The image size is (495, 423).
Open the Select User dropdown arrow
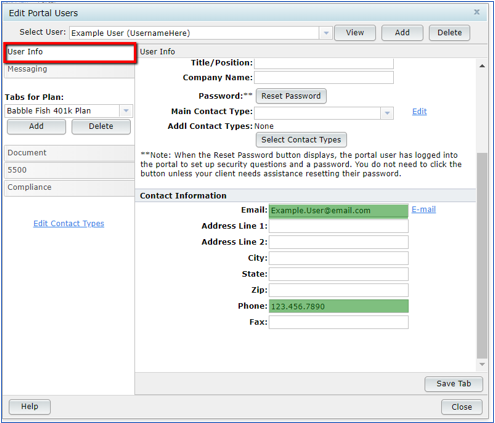tap(326, 33)
